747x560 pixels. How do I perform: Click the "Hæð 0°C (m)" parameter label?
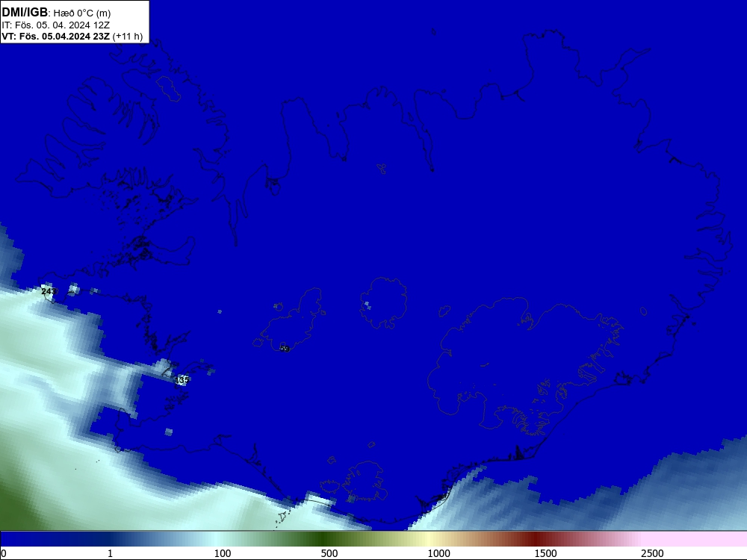click(x=82, y=13)
